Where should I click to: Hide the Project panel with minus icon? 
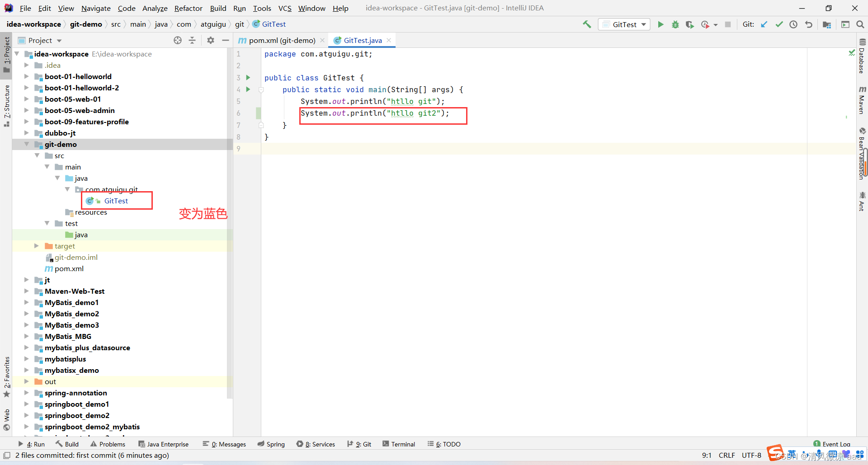pyautogui.click(x=226, y=40)
